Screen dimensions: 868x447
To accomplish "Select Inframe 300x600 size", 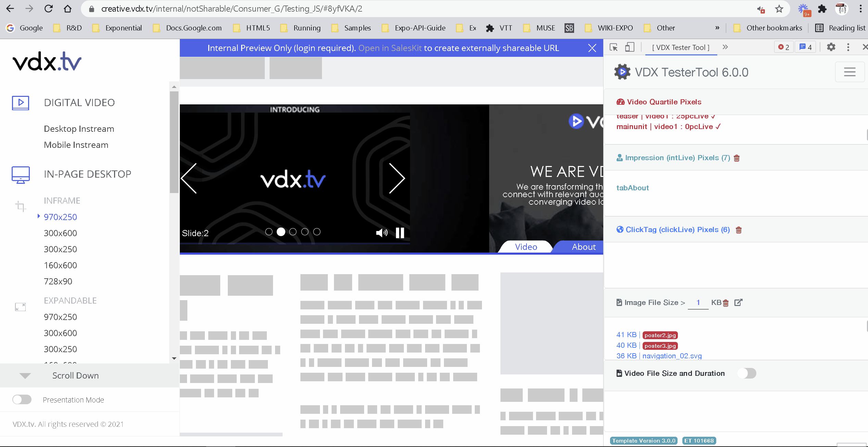I will (x=60, y=233).
